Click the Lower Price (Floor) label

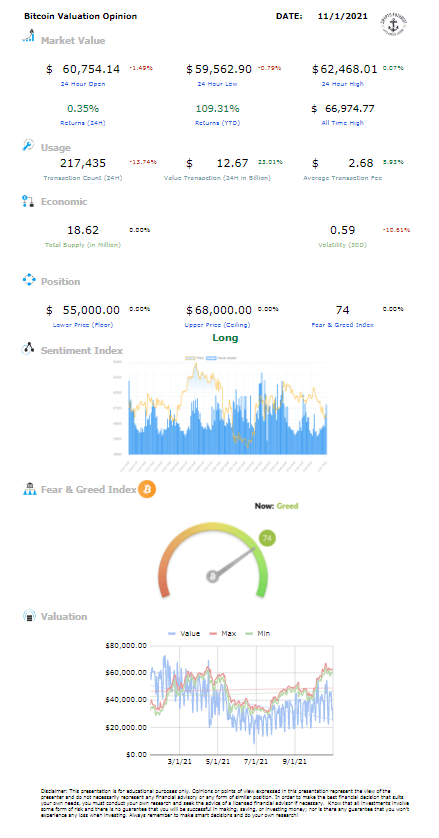coord(83,324)
